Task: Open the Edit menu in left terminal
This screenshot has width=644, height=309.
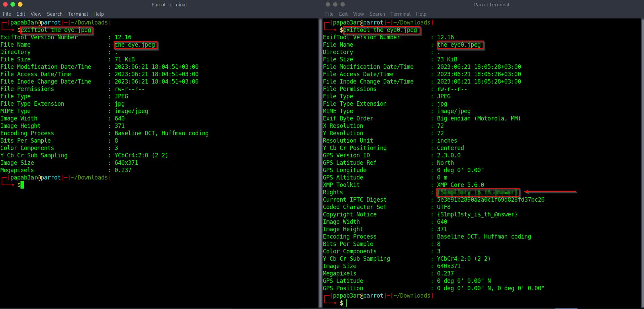Action: (21, 14)
